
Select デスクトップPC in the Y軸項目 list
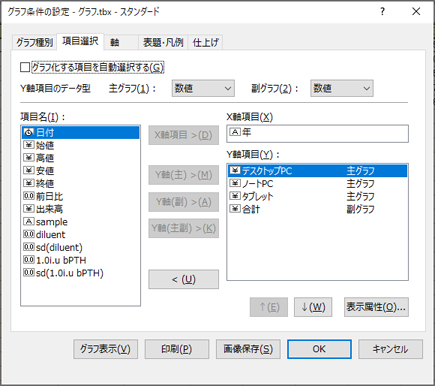[x=317, y=171]
